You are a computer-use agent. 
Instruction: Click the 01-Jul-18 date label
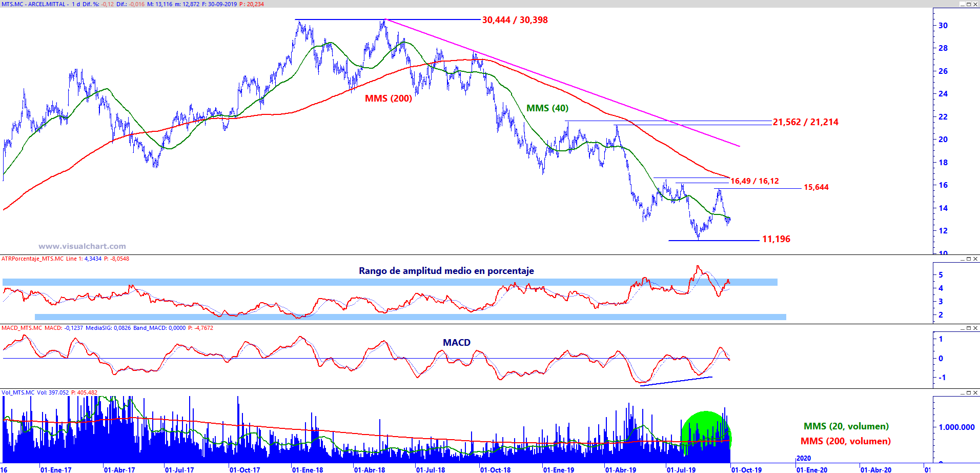[x=431, y=469]
